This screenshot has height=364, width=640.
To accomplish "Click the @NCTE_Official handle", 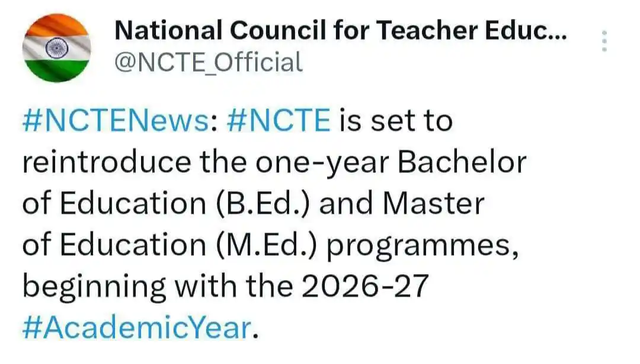I will click(208, 62).
